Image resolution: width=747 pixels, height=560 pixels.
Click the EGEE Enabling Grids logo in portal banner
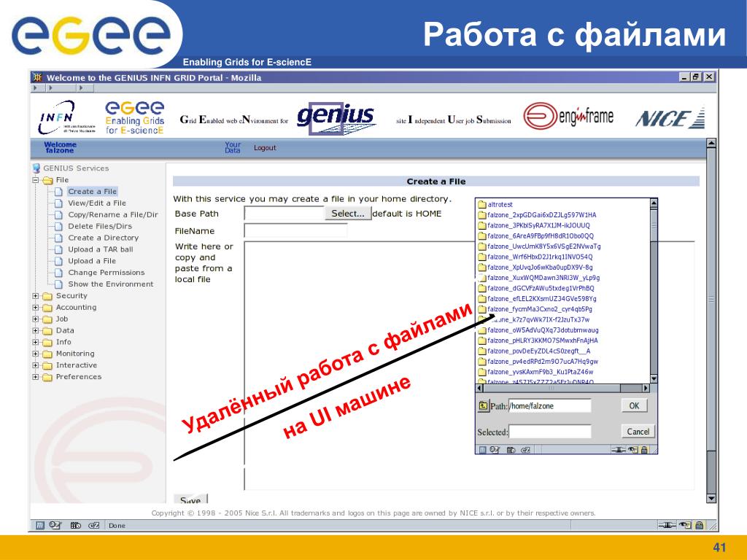tap(135, 117)
